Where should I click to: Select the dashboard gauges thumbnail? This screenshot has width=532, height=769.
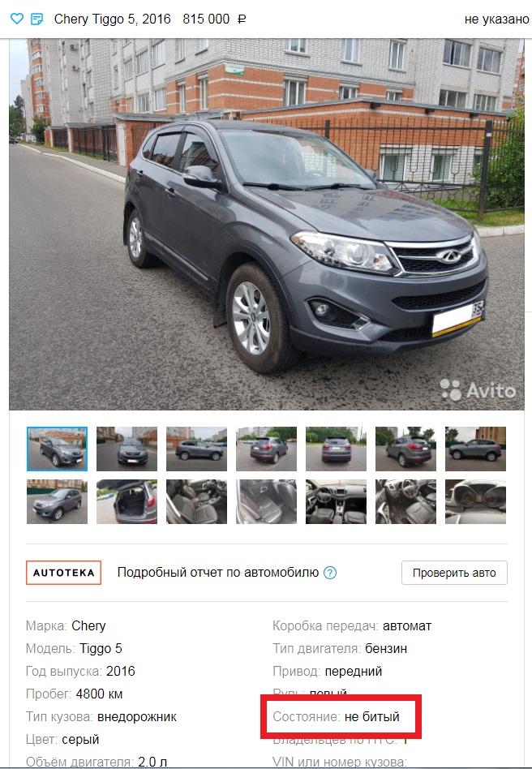point(475,501)
